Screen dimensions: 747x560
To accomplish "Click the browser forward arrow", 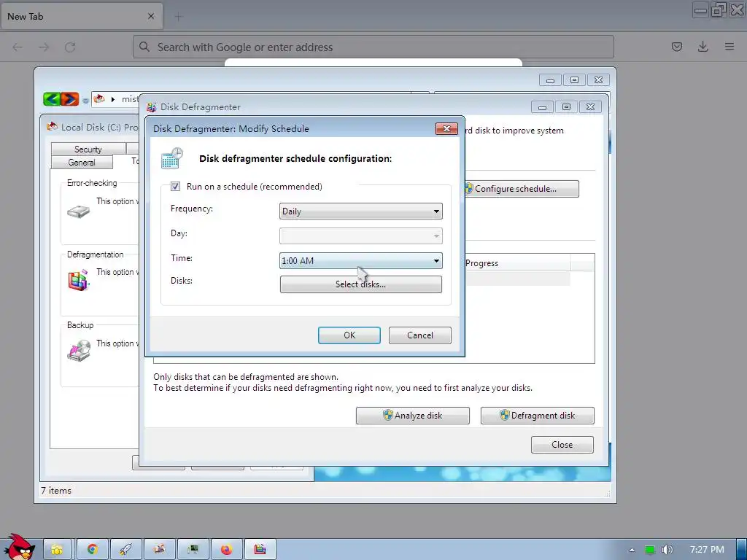I will point(44,47).
